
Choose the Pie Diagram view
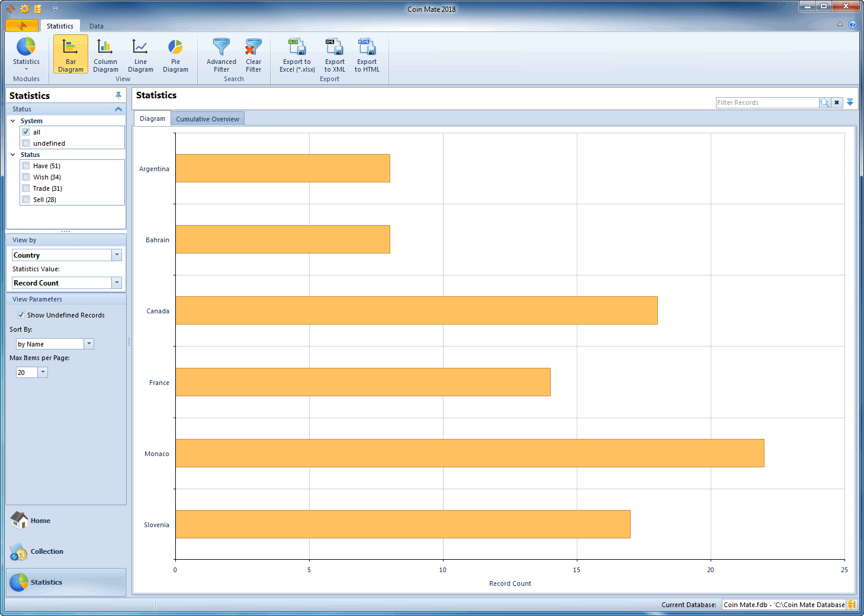(175, 54)
